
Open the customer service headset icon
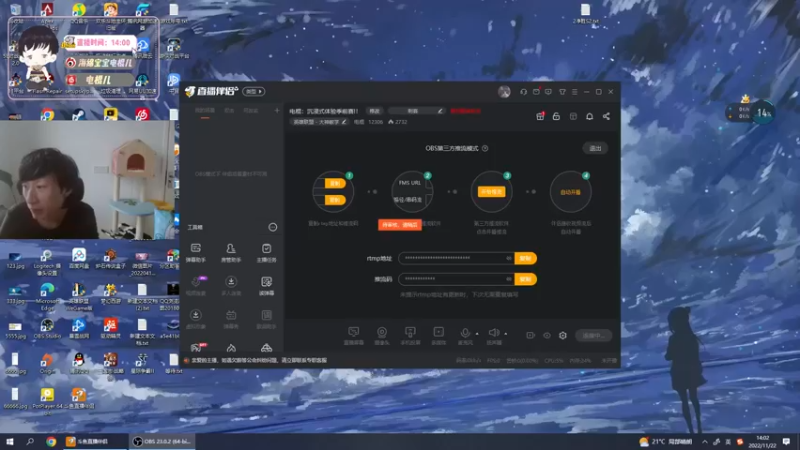pyautogui.click(x=523, y=92)
